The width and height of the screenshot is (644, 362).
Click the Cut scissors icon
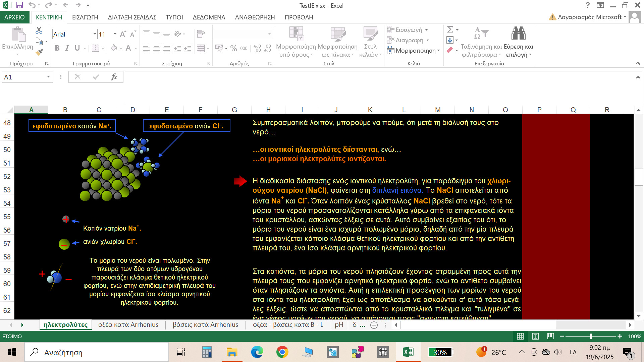tap(39, 31)
